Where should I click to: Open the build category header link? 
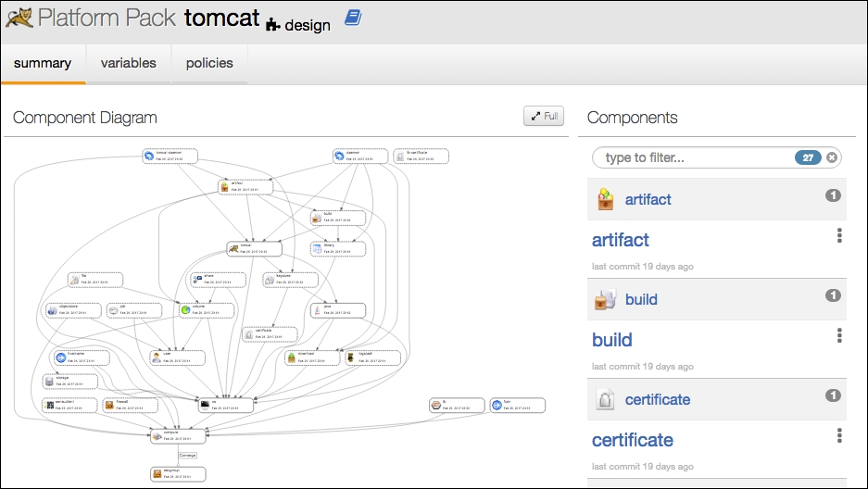(x=641, y=299)
